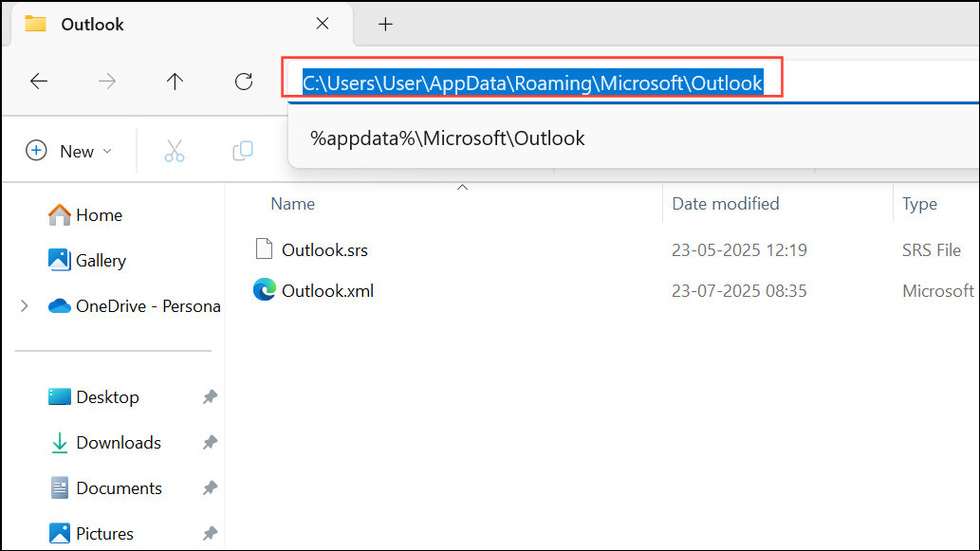
Task: Click the SRS File type cell
Action: [932, 250]
